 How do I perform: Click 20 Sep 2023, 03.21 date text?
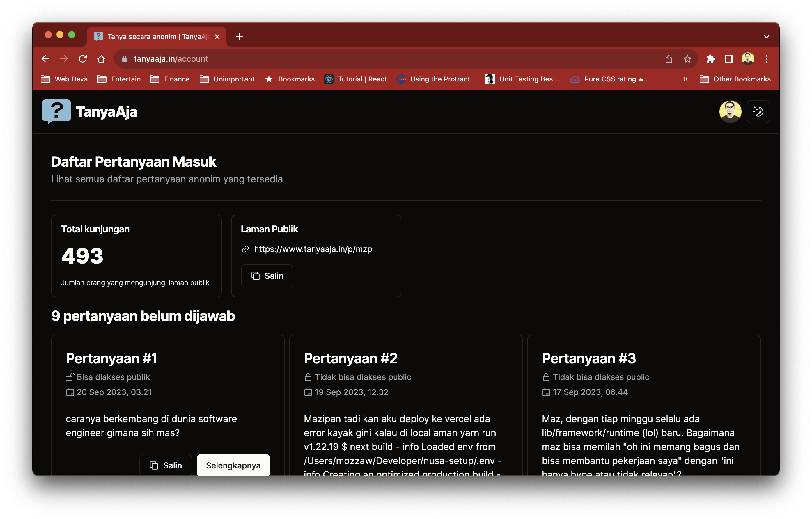point(114,392)
